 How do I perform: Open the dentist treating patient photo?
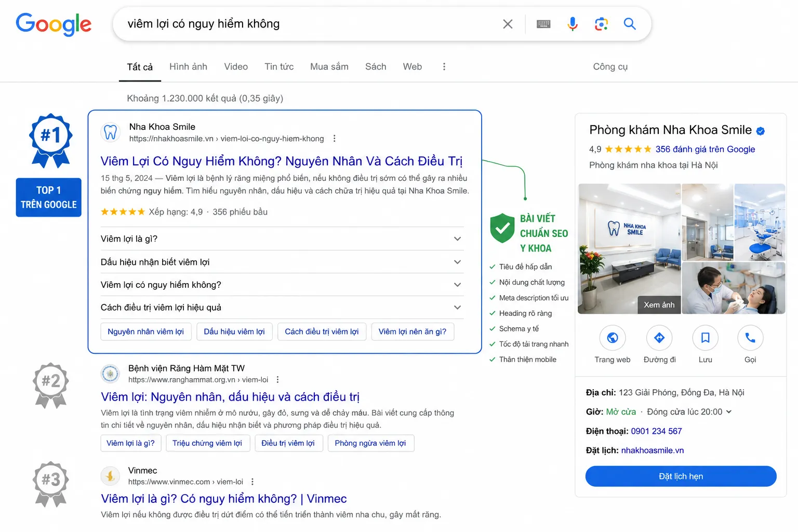733,288
